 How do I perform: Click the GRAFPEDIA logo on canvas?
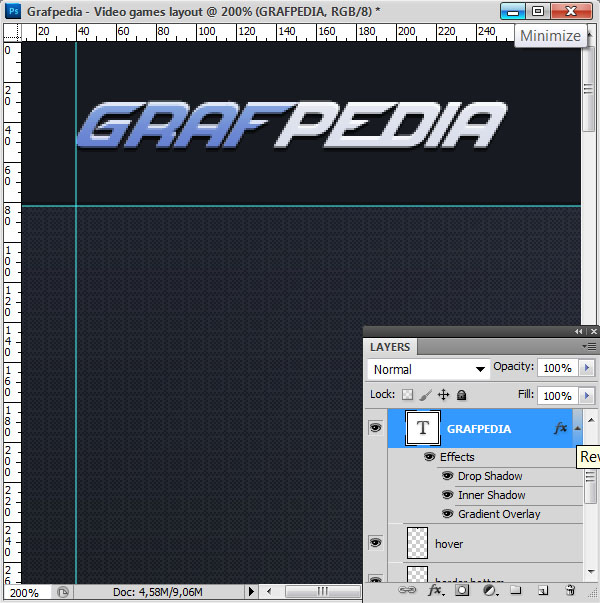coord(292,125)
